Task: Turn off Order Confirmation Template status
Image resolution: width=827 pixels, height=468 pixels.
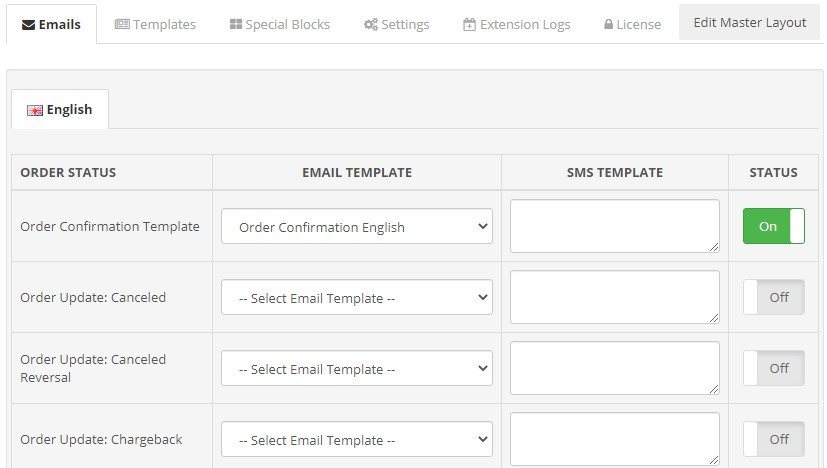Action: tap(773, 227)
